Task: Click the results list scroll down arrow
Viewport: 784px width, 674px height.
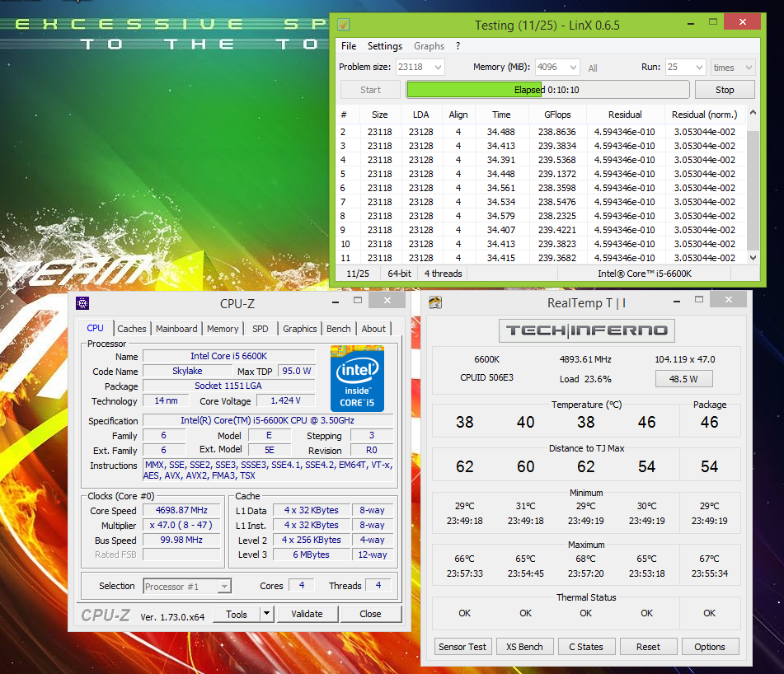Action: click(x=753, y=258)
